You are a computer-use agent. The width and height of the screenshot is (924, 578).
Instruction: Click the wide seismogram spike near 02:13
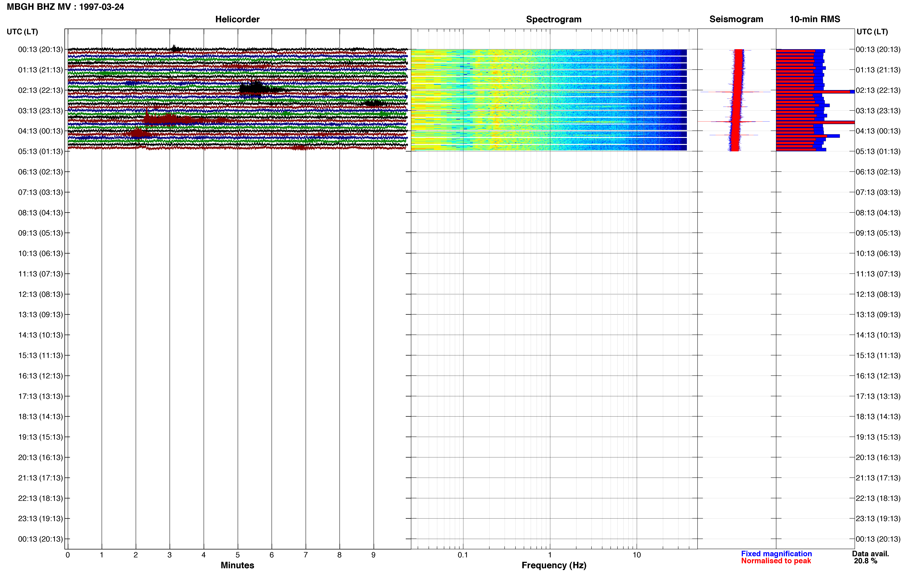(736, 92)
